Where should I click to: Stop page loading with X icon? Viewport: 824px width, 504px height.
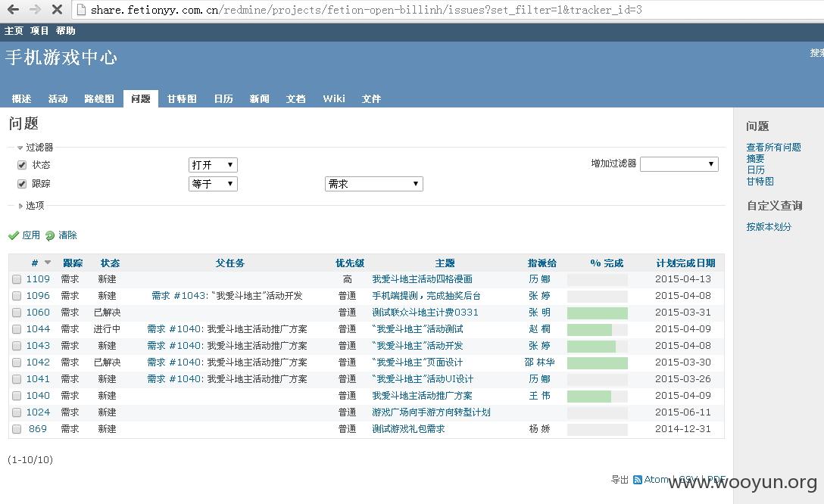[58, 9]
